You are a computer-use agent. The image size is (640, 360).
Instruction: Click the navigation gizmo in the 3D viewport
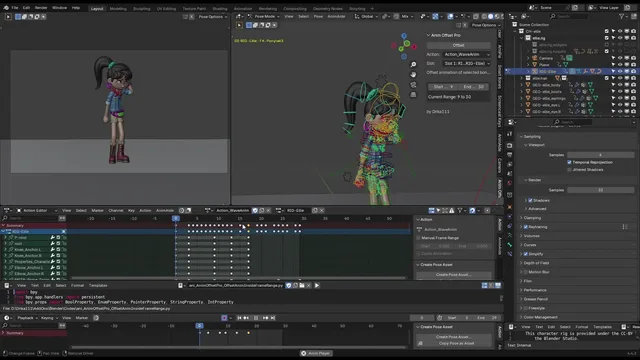[x=404, y=46]
